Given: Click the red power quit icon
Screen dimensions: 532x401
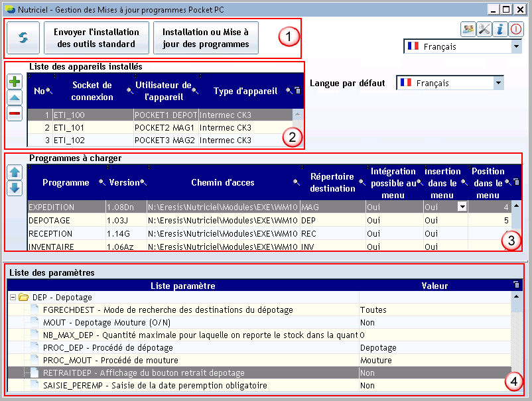Looking at the screenshot, I should tap(516, 29).
